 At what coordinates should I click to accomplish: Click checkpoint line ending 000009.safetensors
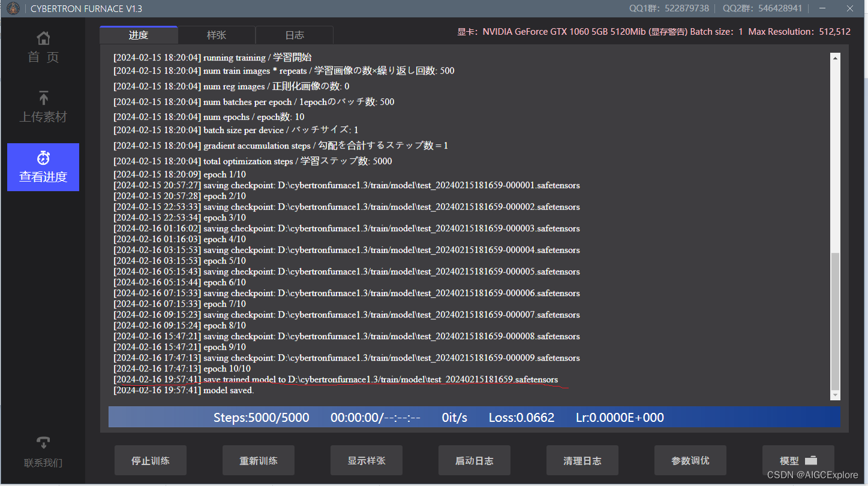click(x=347, y=358)
